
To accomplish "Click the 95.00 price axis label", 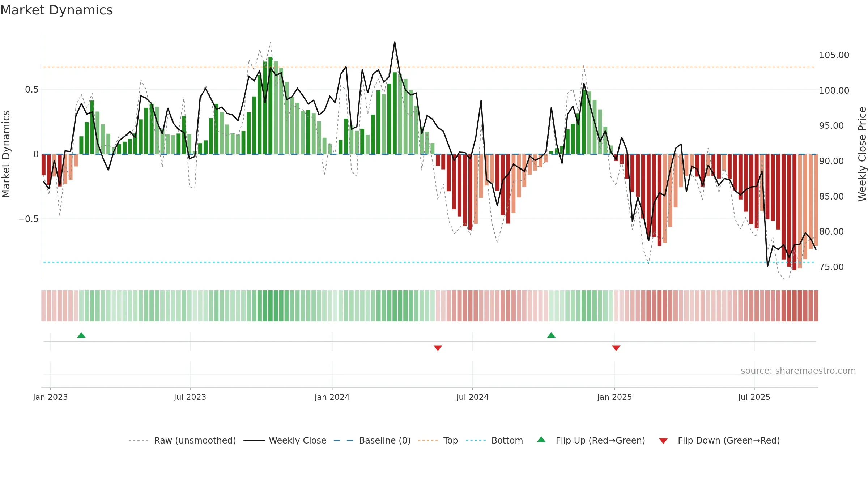I will (831, 126).
